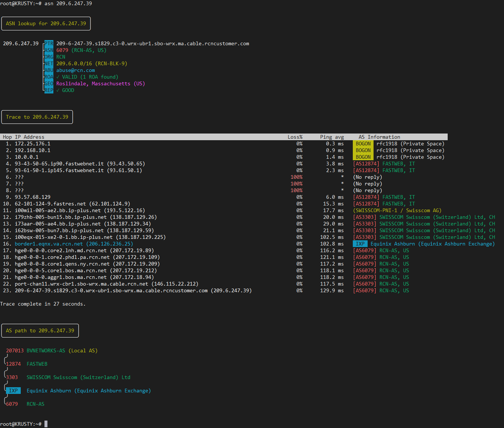This screenshot has height=428, width=504.
Task: Click '207013 BVNETWORKS-AS (Local AS)' entry
Action: [52, 350]
